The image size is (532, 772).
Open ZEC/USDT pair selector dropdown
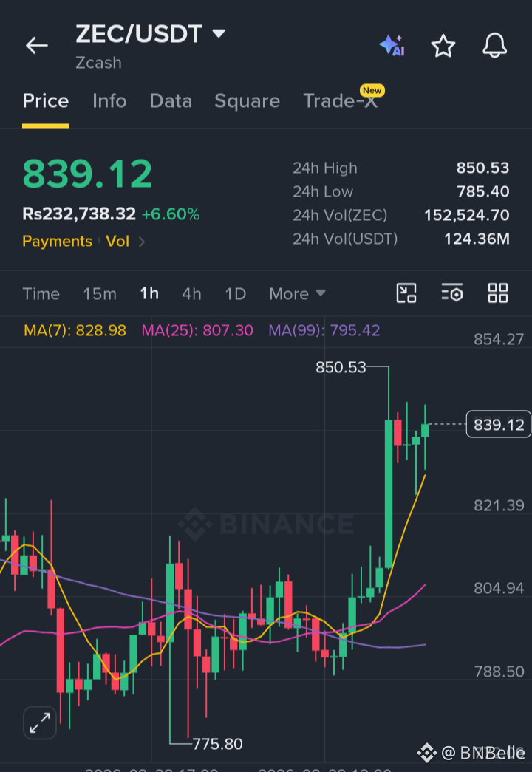[218, 33]
